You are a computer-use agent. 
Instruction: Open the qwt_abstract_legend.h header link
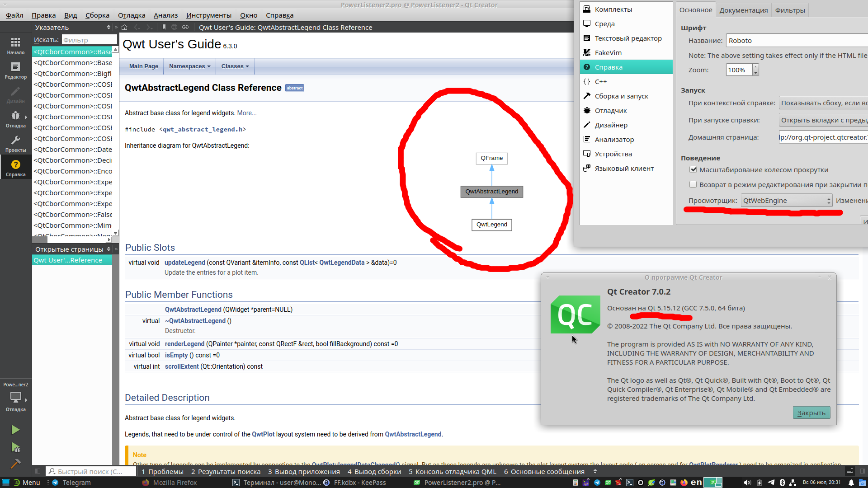pos(203,129)
